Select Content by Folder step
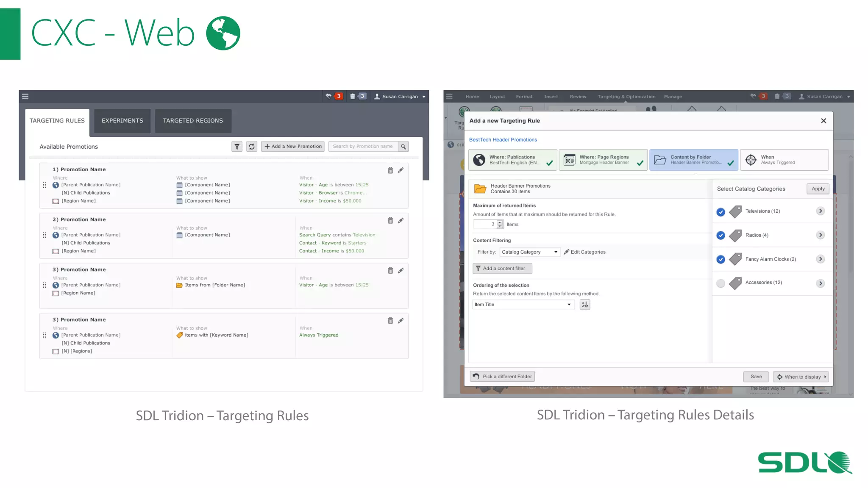 pyautogui.click(x=694, y=160)
